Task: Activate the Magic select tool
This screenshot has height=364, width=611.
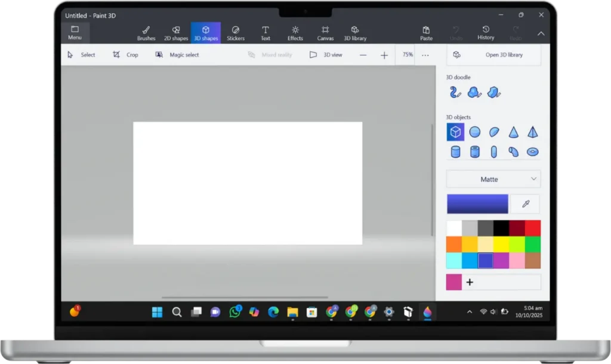Action: (178, 54)
